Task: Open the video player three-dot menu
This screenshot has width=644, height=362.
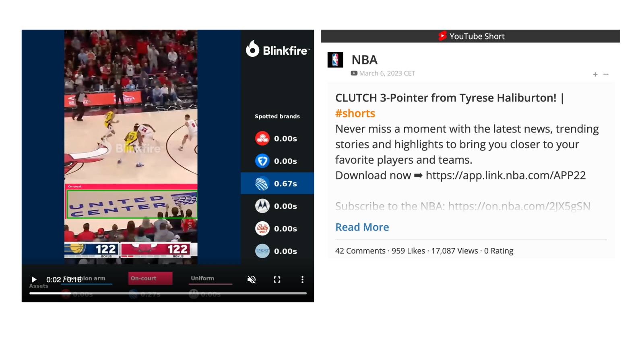Action: (302, 279)
